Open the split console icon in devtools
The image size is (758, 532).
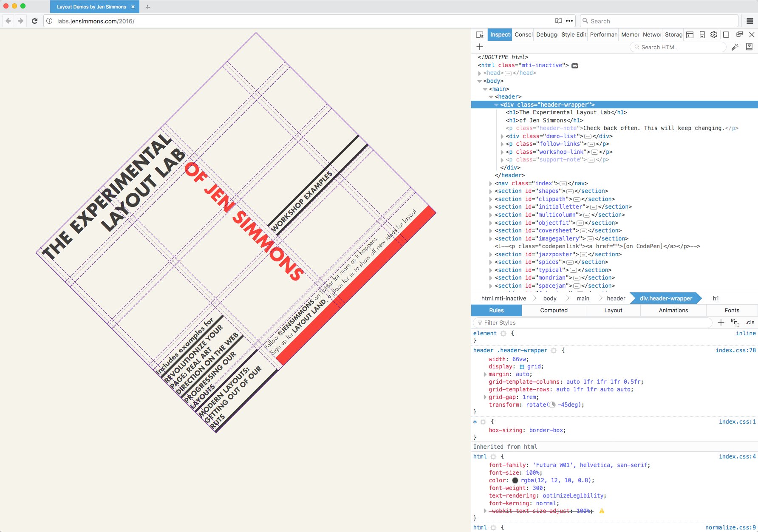tap(690, 35)
